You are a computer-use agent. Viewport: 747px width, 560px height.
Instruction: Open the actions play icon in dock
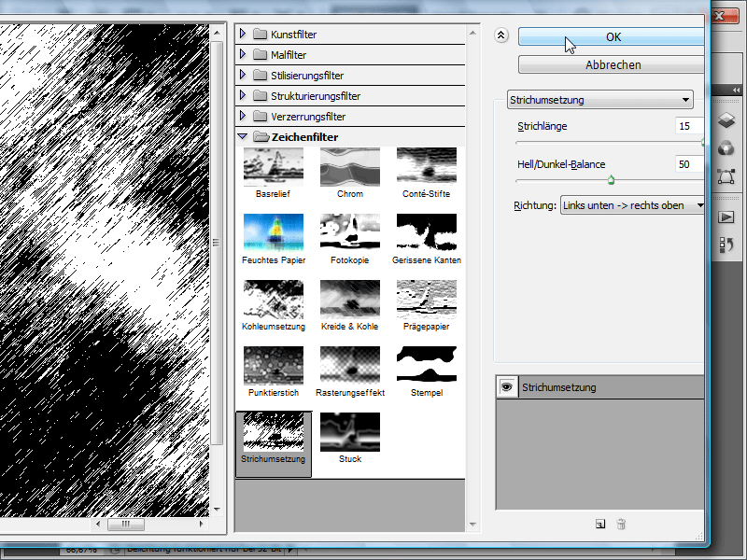point(726,217)
